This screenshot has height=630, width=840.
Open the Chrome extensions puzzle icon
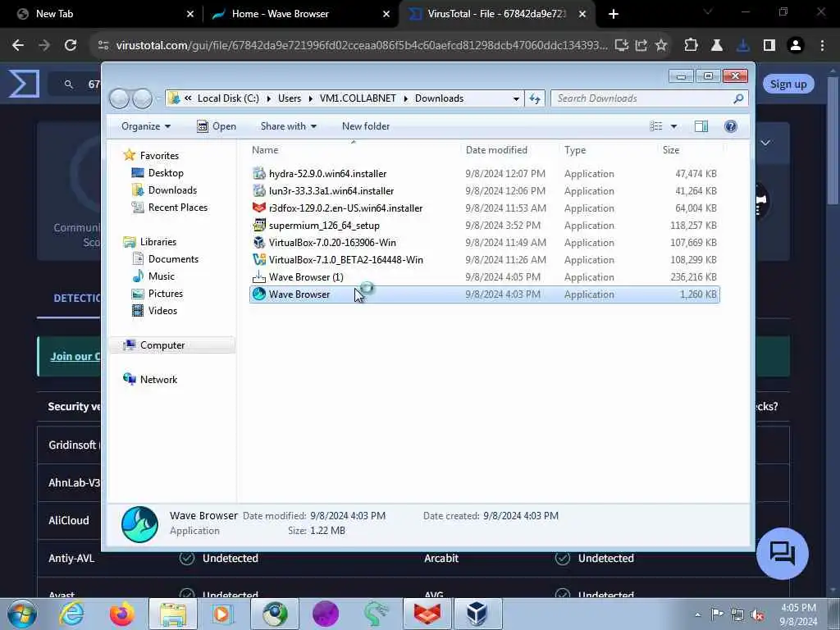pos(691,45)
